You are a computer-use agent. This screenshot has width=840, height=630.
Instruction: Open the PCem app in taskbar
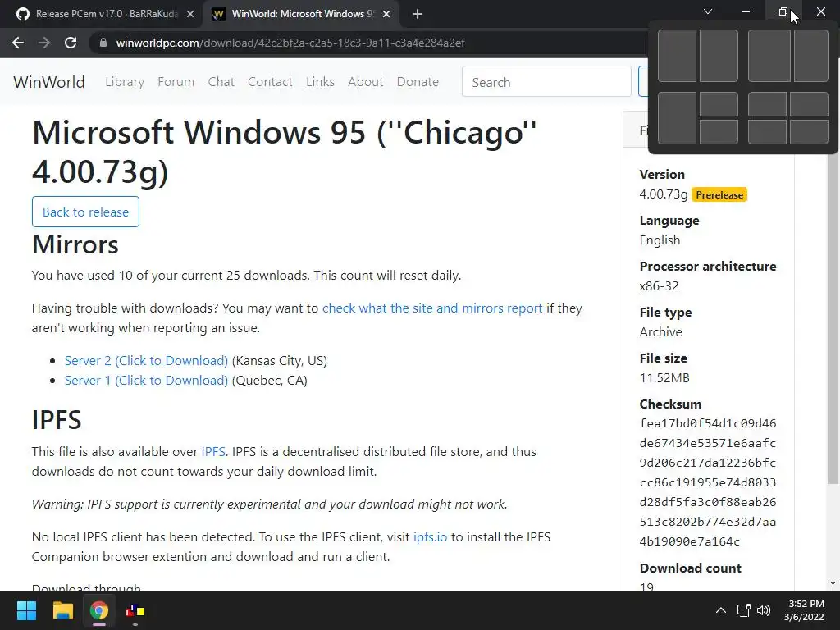click(x=135, y=610)
